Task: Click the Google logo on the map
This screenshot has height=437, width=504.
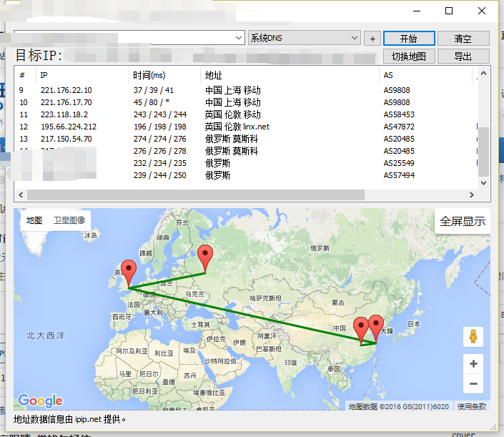Action: pyautogui.click(x=40, y=401)
